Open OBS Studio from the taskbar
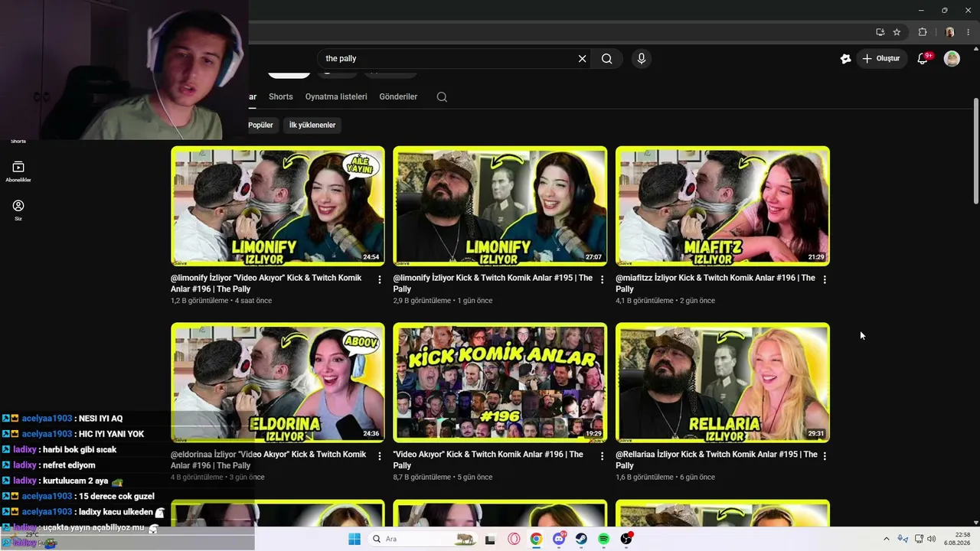This screenshot has height=551, width=980. click(x=626, y=539)
